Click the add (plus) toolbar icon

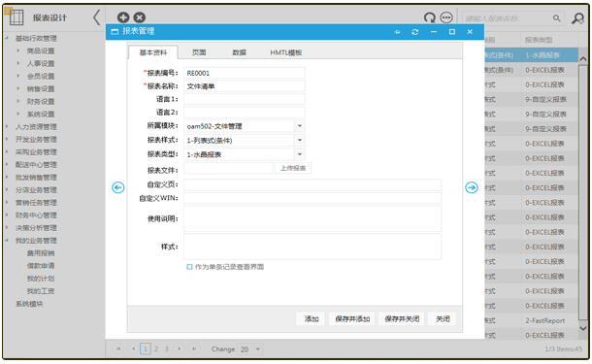123,17
